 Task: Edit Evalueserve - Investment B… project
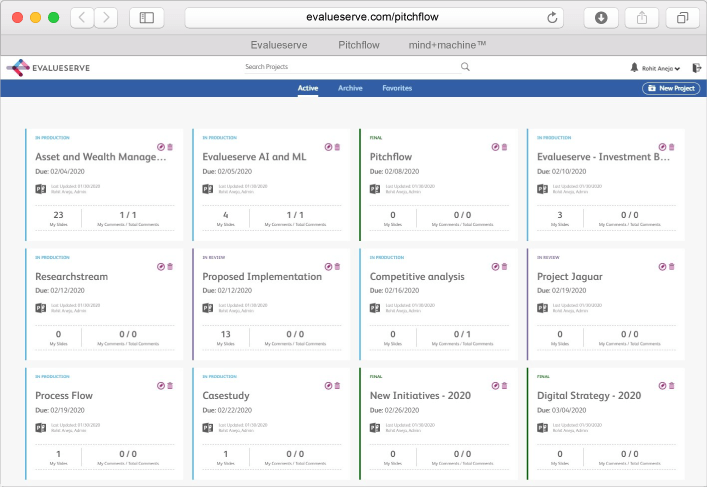point(662,147)
